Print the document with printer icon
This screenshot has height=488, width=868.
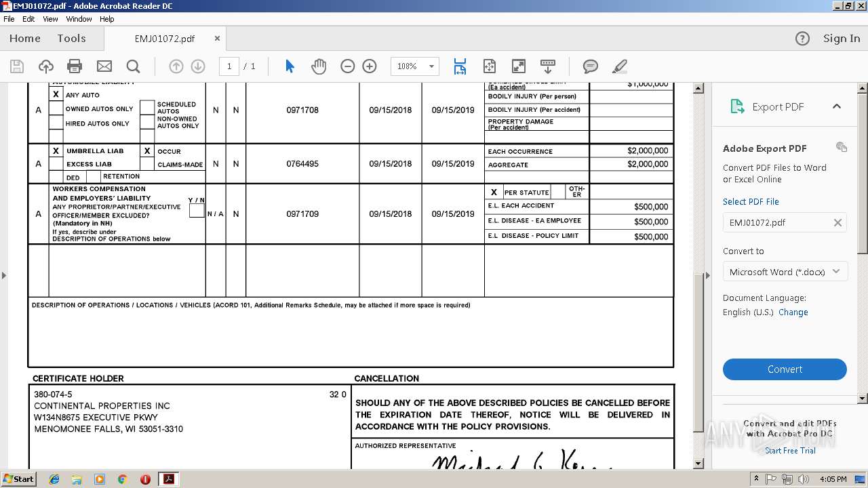[x=75, y=66]
